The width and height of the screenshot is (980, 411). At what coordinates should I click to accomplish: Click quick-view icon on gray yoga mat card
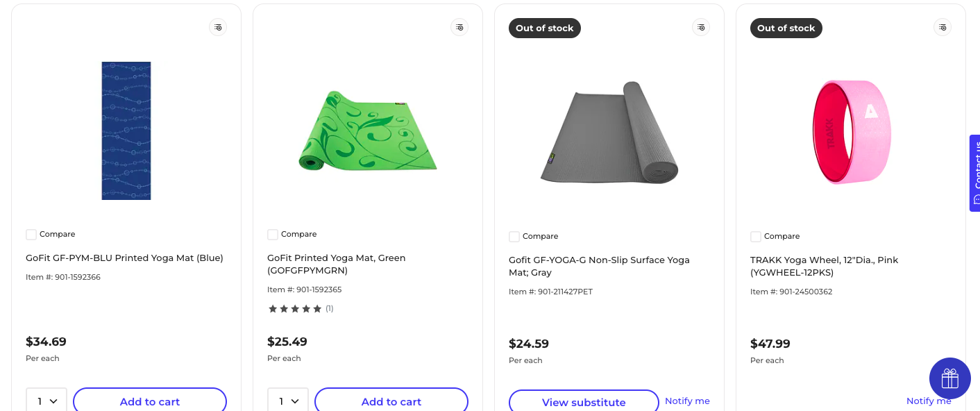[x=701, y=27]
